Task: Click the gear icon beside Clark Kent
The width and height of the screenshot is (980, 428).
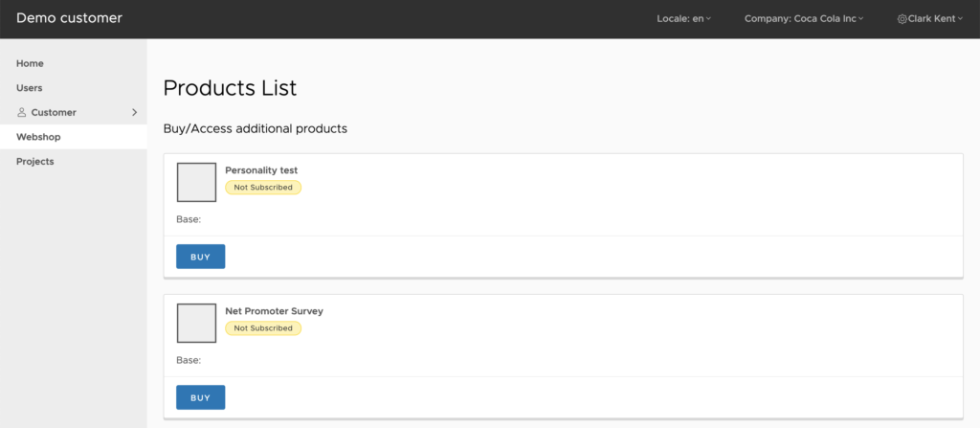Action: [902, 19]
